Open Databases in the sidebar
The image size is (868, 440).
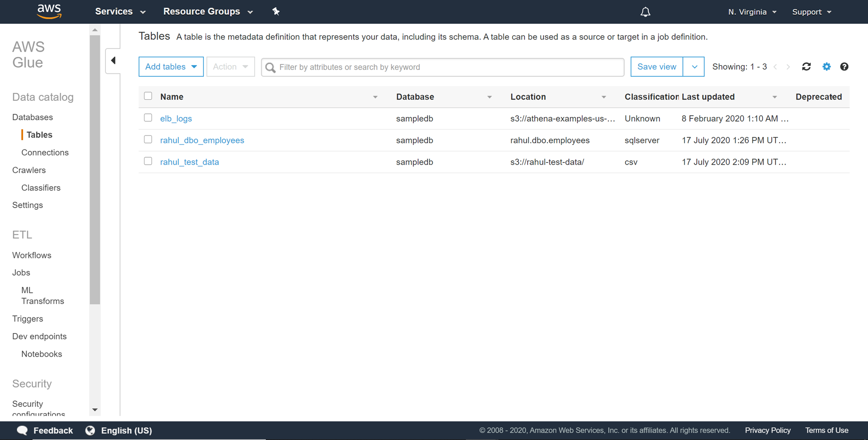tap(33, 117)
